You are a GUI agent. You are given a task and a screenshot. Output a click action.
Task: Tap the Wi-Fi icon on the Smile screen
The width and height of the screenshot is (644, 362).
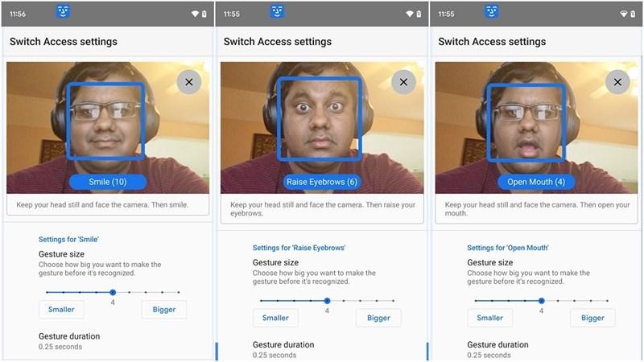coord(195,14)
